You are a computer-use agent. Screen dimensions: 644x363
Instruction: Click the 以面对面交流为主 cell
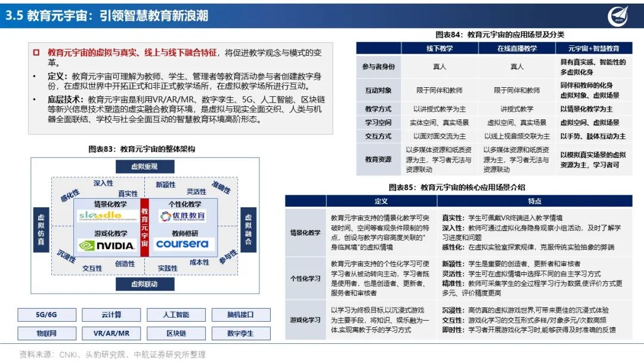pos(439,136)
